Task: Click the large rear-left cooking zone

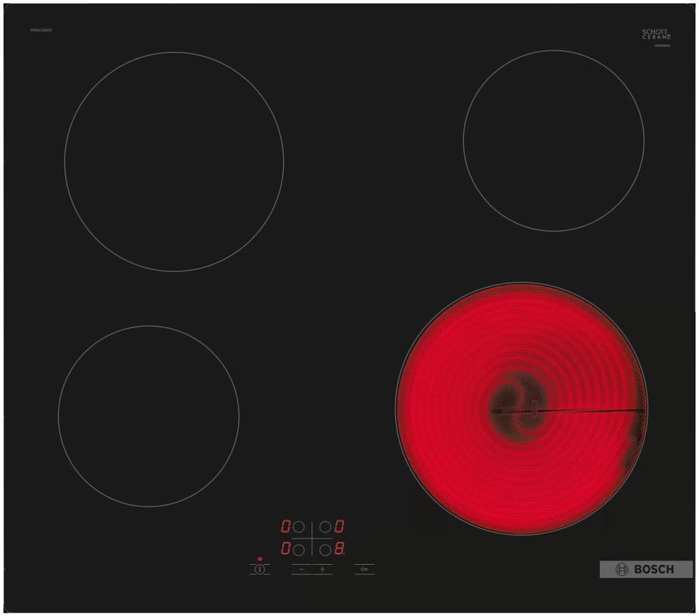Action: point(174,162)
